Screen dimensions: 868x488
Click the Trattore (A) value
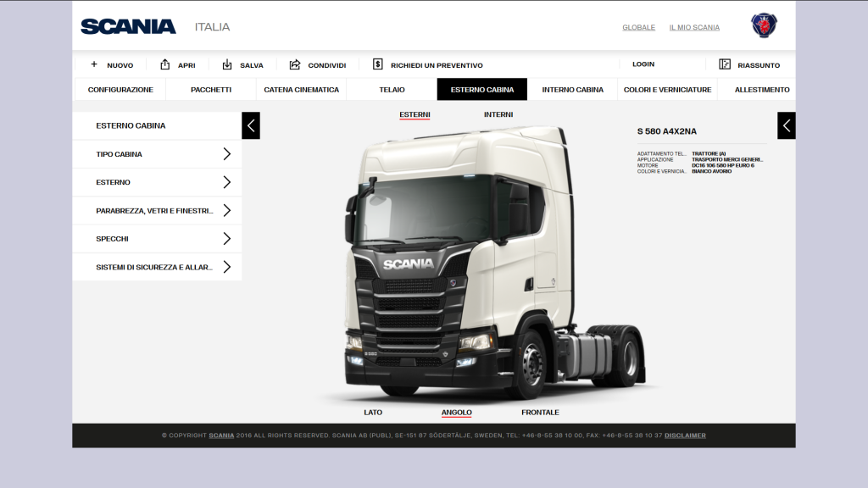click(709, 154)
